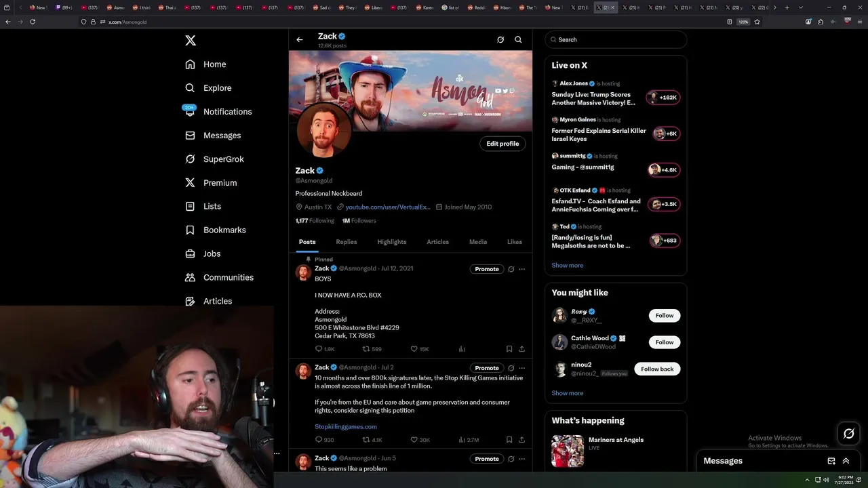868x488 pixels.
Task: Follow back ninou2
Action: pyautogui.click(x=657, y=369)
